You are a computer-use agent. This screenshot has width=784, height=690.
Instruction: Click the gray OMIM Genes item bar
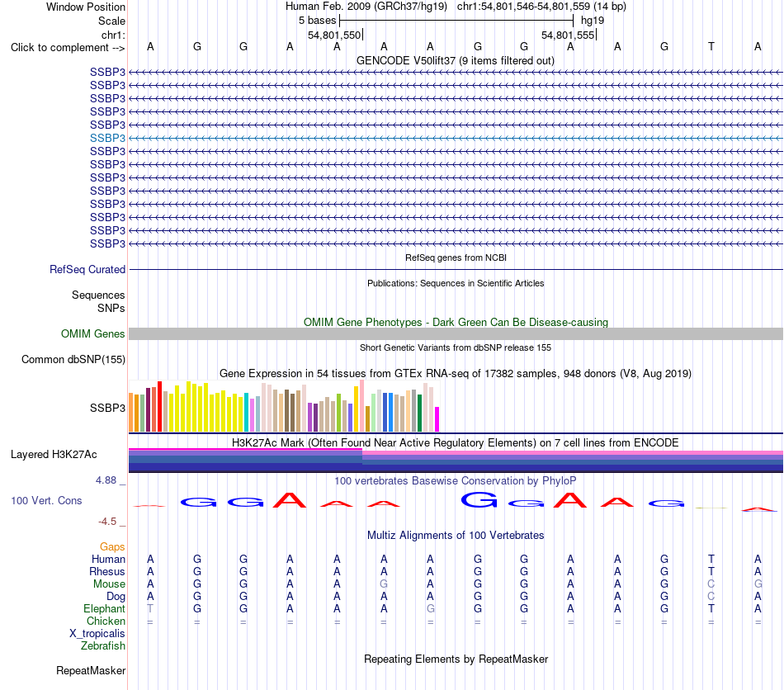click(456, 334)
